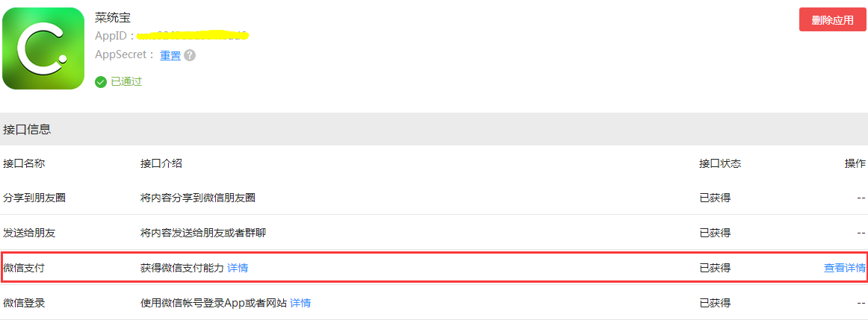Open 详情 link for 微信支付
This screenshot has width=868, height=320.
pyautogui.click(x=238, y=268)
